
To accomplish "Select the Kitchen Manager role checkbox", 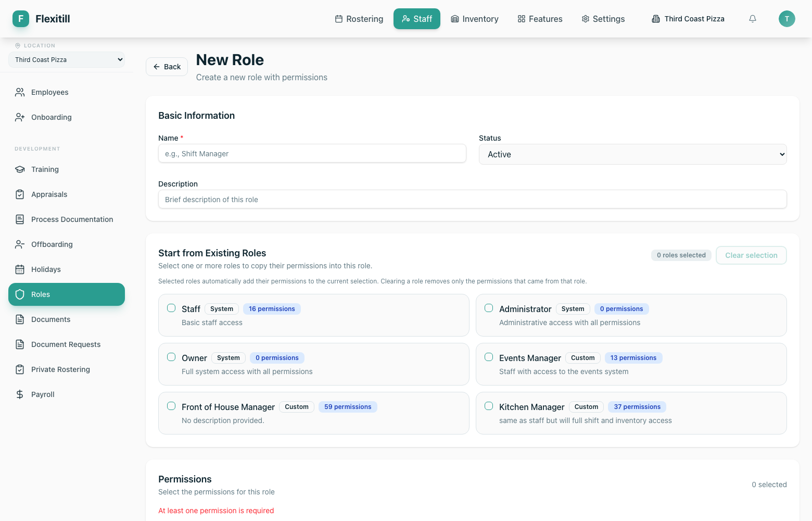I will [489, 406].
